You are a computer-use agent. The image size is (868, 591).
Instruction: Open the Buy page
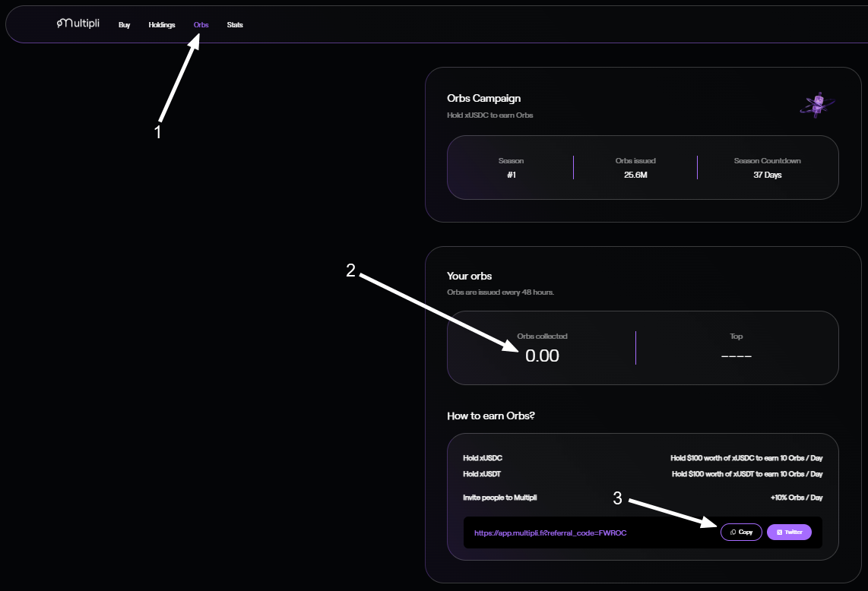(x=124, y=25)
